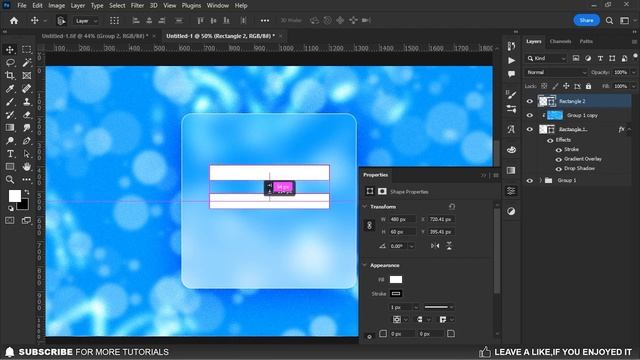Switch to the Untitled-1.tif document tab
Image resolution: width=640 pixels, height=360 pixels.
point(94,36)
